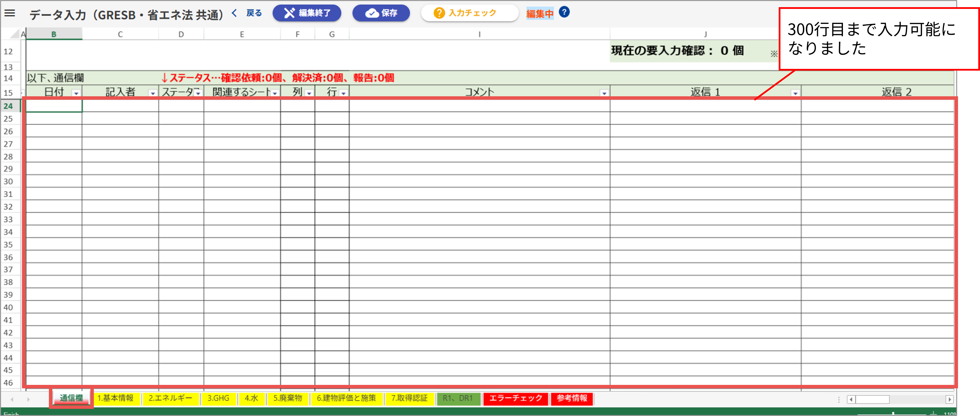This screenshot has height=416, width=980.
Task: Click the 戻る back link
Action: pos(254,13)
